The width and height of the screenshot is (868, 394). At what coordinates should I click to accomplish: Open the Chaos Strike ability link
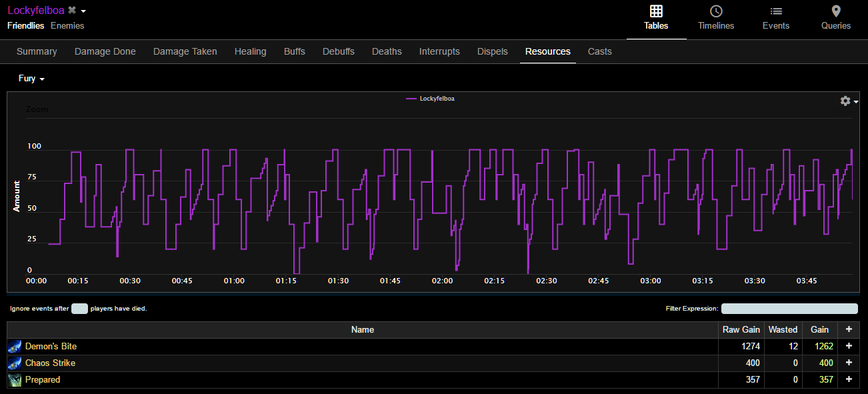50,363
